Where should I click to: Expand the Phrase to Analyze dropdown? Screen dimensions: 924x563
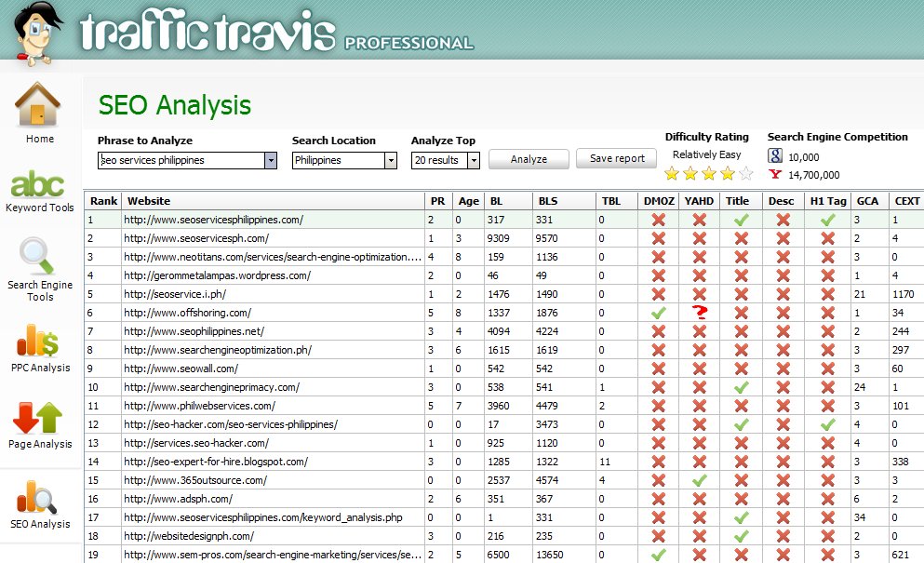271,160
